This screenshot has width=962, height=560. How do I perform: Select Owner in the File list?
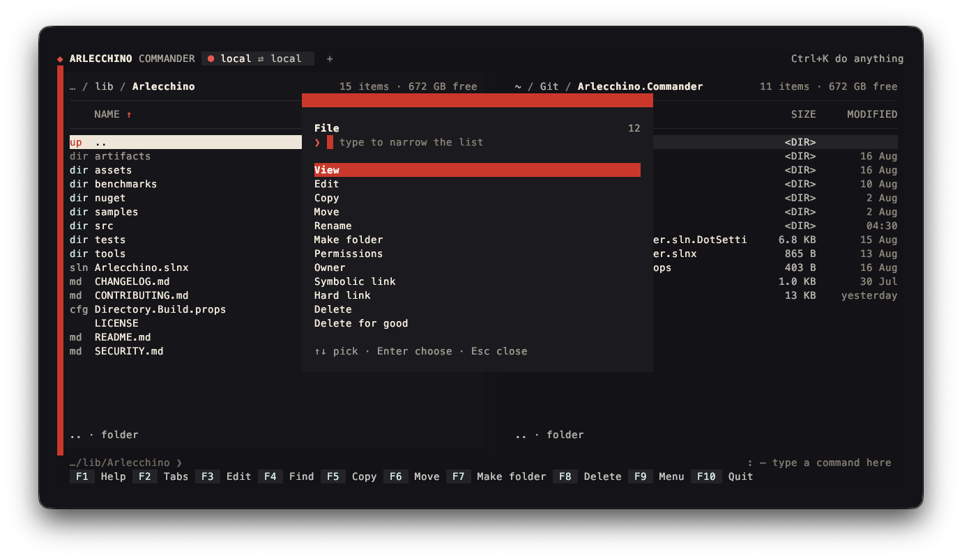point(478,267)
